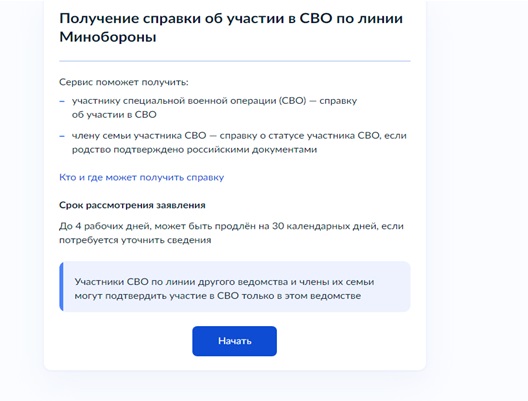Open the Кто и где может получить справку link
Image resolution: width=528 pixels, height=401 pixels.
[x=141, y=177]
